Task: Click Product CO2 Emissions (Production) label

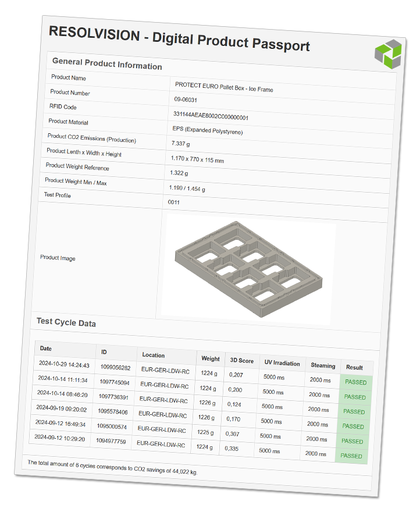Action: 92,138
